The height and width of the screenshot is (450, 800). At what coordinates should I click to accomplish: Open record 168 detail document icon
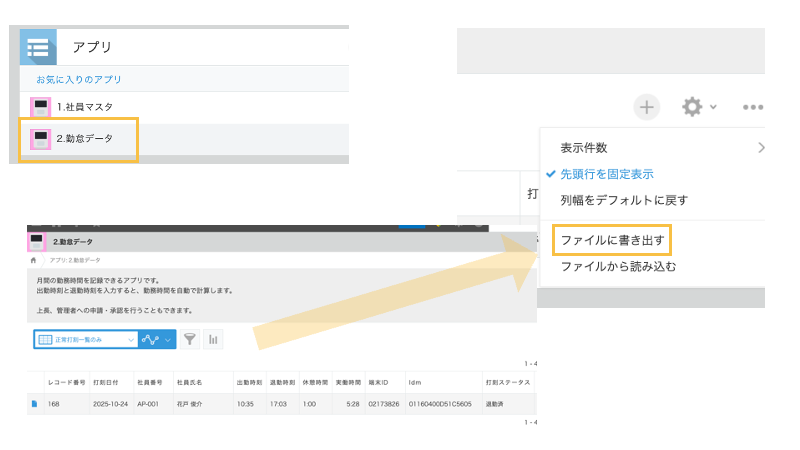pos(35,404)
